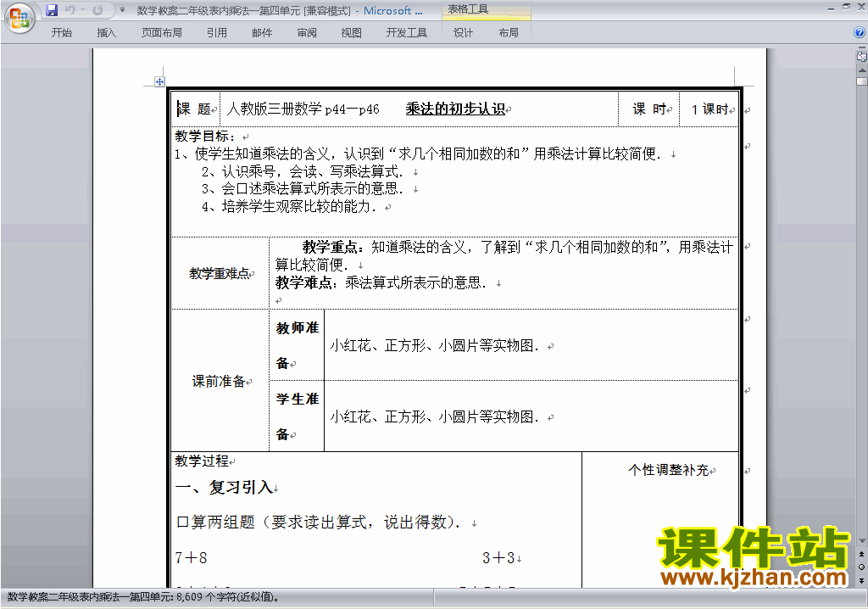The width and height of the screenshot is (868, 609).
Task: Click the 课 题 table cell
Action: (196, 109)
